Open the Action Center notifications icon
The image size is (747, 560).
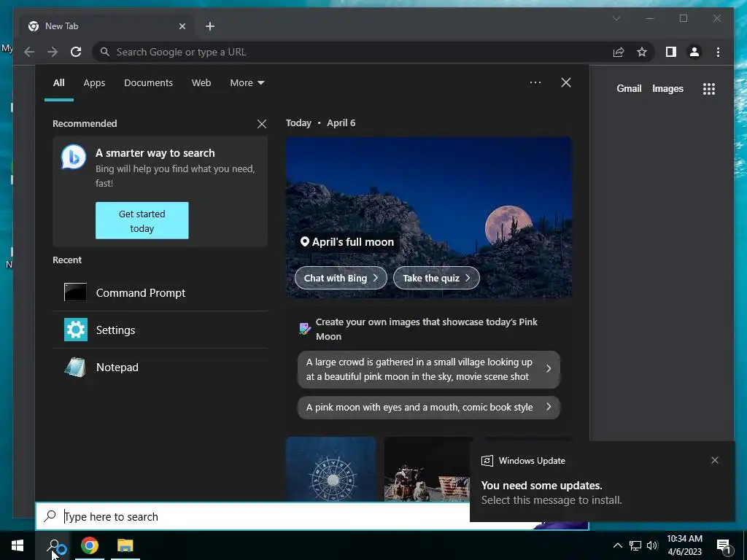pyautogui.click(x=724, y=546)
